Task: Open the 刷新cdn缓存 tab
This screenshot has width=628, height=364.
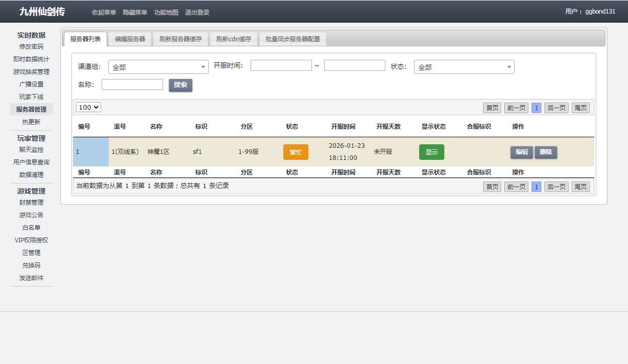Action: click(233, 39)
